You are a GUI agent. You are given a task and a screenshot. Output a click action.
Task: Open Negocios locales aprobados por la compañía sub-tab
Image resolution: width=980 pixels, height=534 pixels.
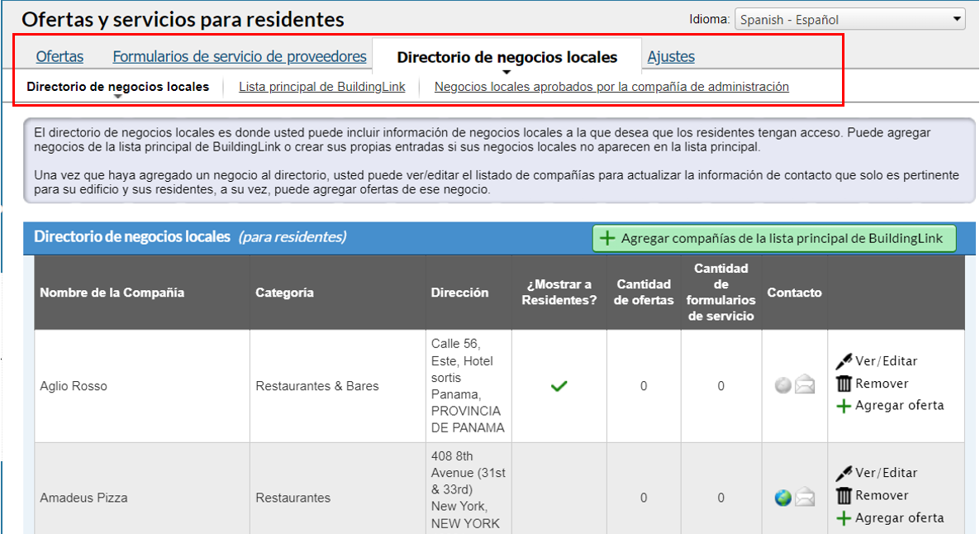611,86
